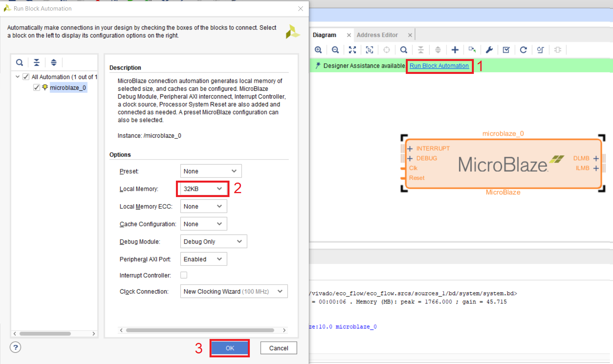The height and width of the screenshot is (364, 613).
Task: Click the 'Instance: /microblaze_0' text
Action: click(x=149, y=136)
